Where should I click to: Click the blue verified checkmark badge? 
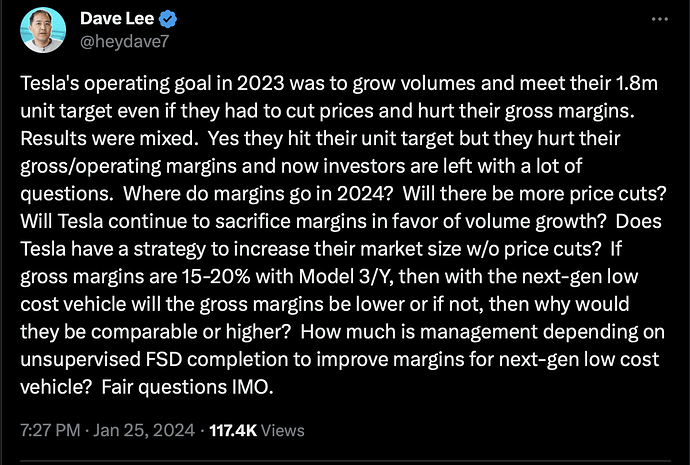[168, 19]
